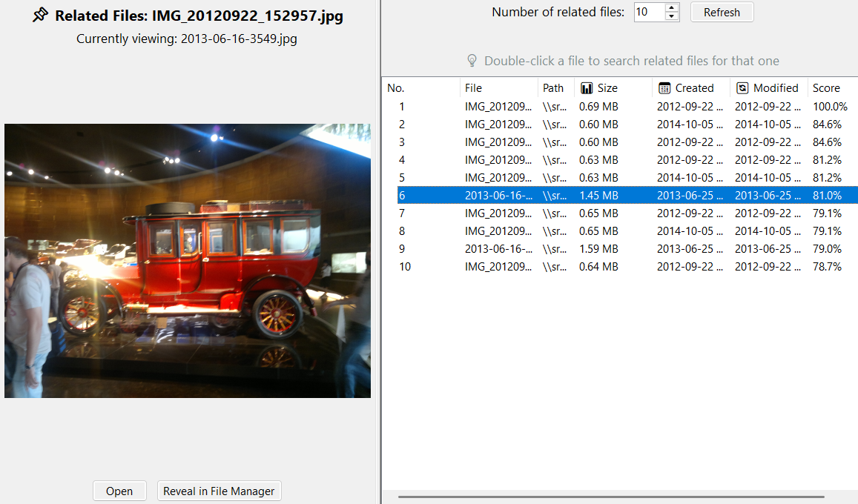Click the lightbulb hint icon
858x504 pixels.
click(472, 61)
